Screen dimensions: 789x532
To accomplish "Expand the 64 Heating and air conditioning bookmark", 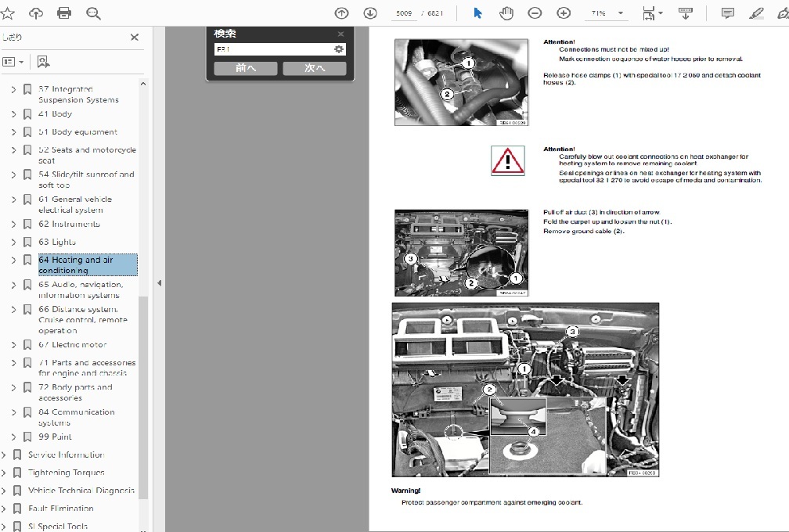I will (13, 260).
